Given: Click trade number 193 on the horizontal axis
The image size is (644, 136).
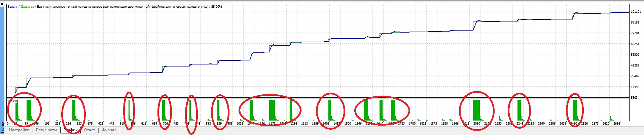Looking at the screenshot, I should (x=47, y=124).
